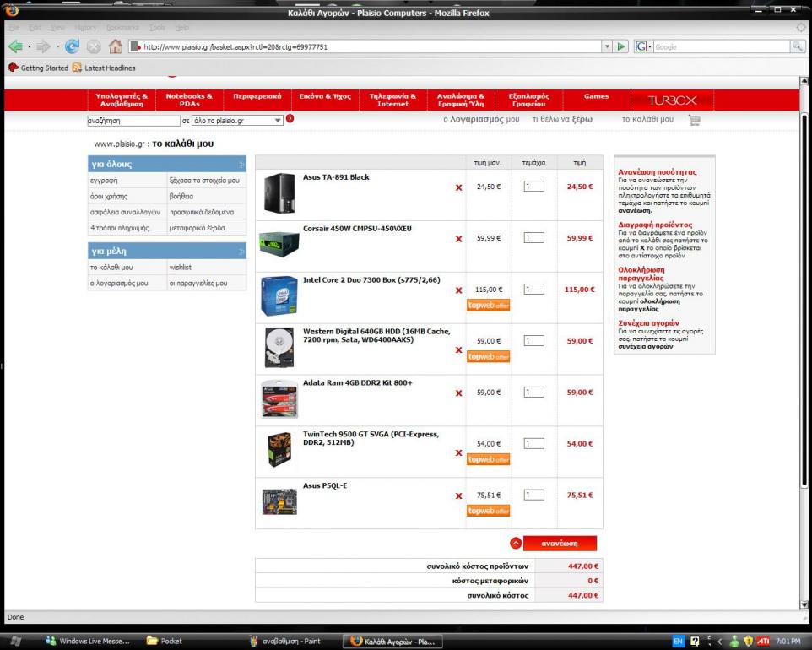Image resolution: width=812 pixels, height=650 pixels.
Task: Click the search magnifier in Google search box
Action: 797,46
